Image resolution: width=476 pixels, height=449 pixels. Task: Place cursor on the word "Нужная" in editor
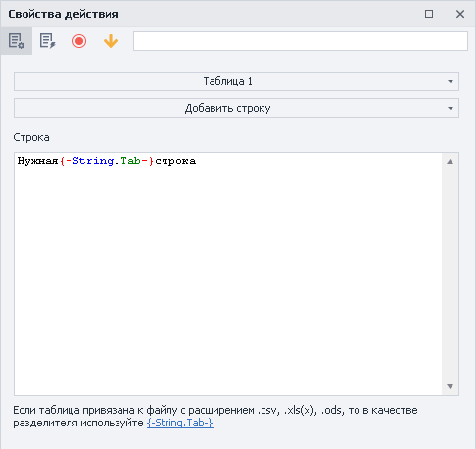(x=37, y=161)
